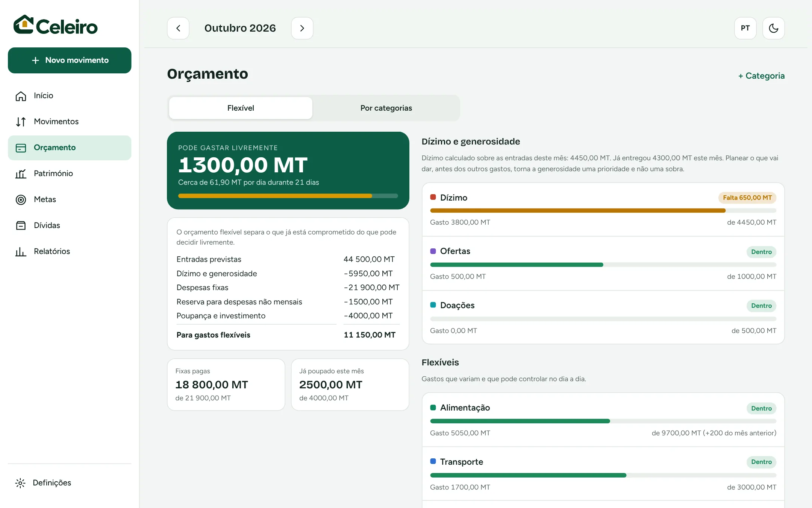Click the teal Doações color swatch
Screen dimensions: 812x508
click(x=433, y=305)
